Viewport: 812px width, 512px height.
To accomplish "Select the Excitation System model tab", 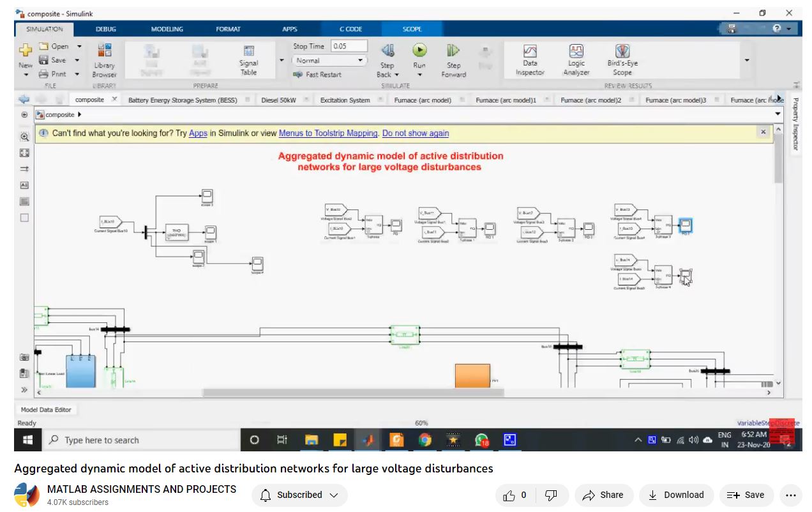I will point(345,100).
